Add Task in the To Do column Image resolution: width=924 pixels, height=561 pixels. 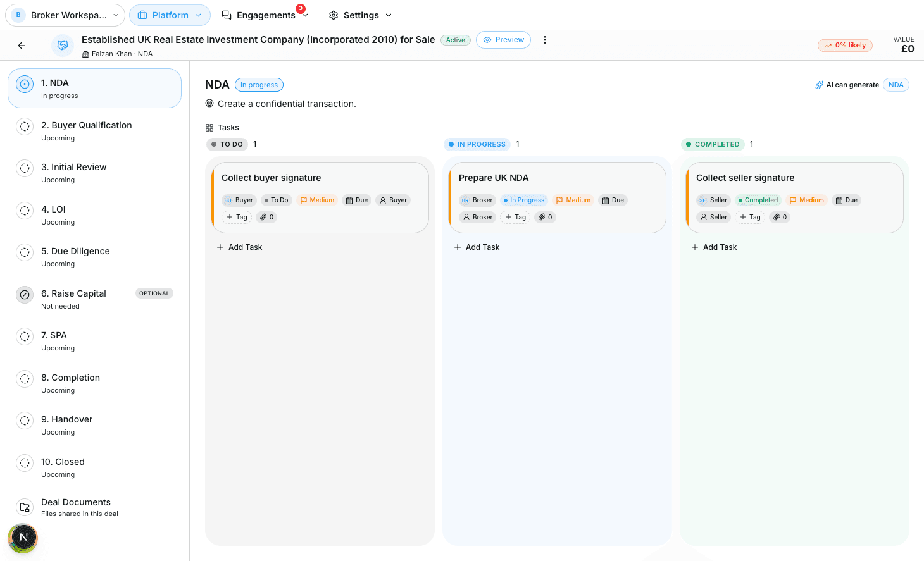(239, 247)
